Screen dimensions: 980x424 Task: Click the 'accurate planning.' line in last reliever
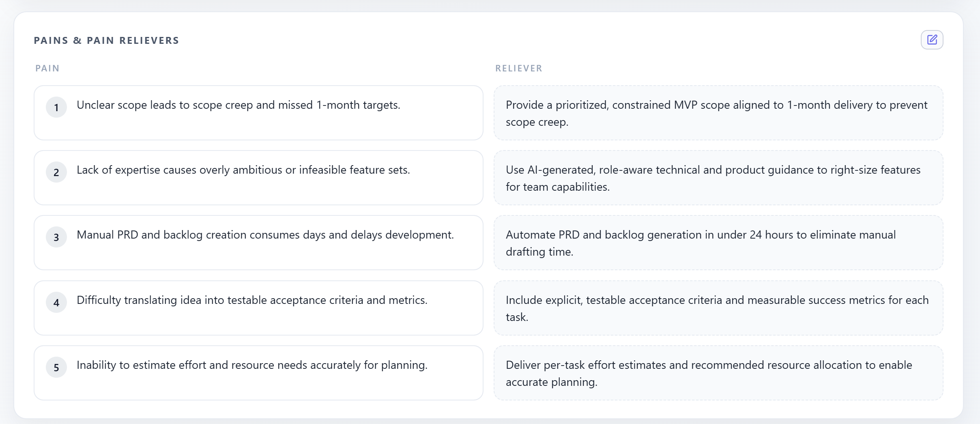pos(551,382)
